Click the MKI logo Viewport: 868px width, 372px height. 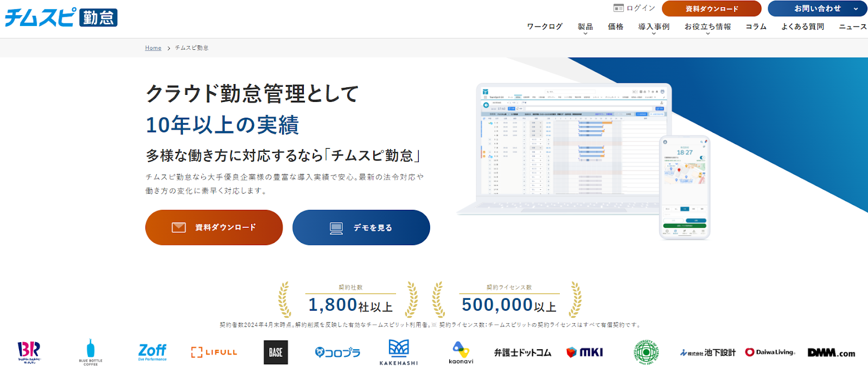[x=584, y=352]
